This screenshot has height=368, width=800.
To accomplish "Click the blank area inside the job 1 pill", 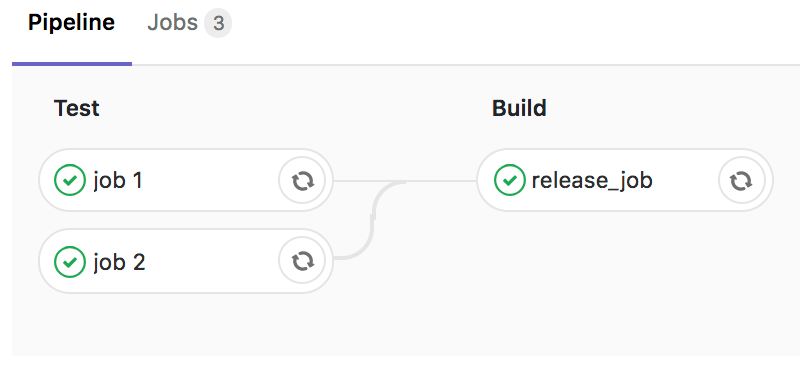I will (x=209, y=181).
